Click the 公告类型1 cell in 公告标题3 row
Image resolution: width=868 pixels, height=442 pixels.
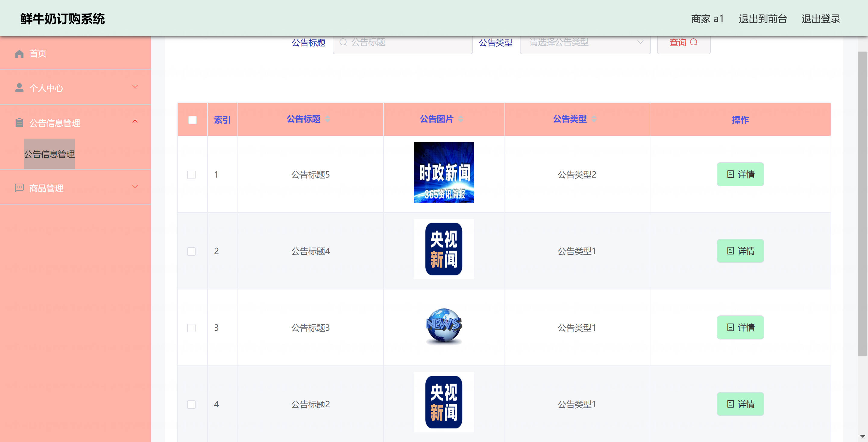[x=577, y=328]
